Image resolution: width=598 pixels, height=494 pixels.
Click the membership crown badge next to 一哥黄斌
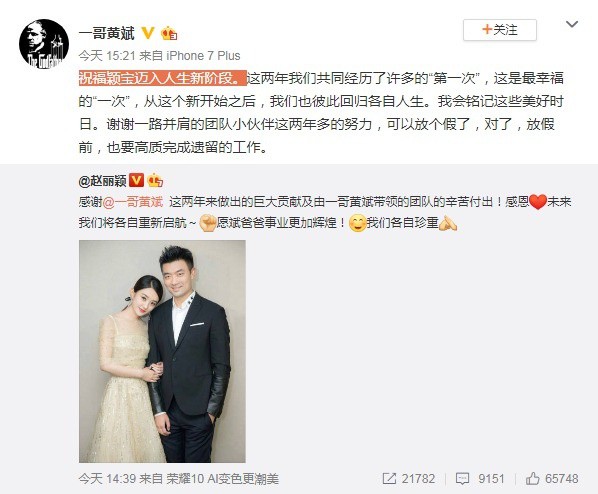(x=169, y=33)
